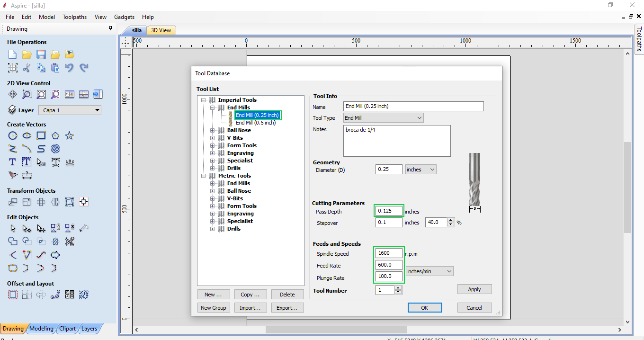Select the Draw Ellipse tool
This screenshot has height=340, width=644.
(27, 136)
